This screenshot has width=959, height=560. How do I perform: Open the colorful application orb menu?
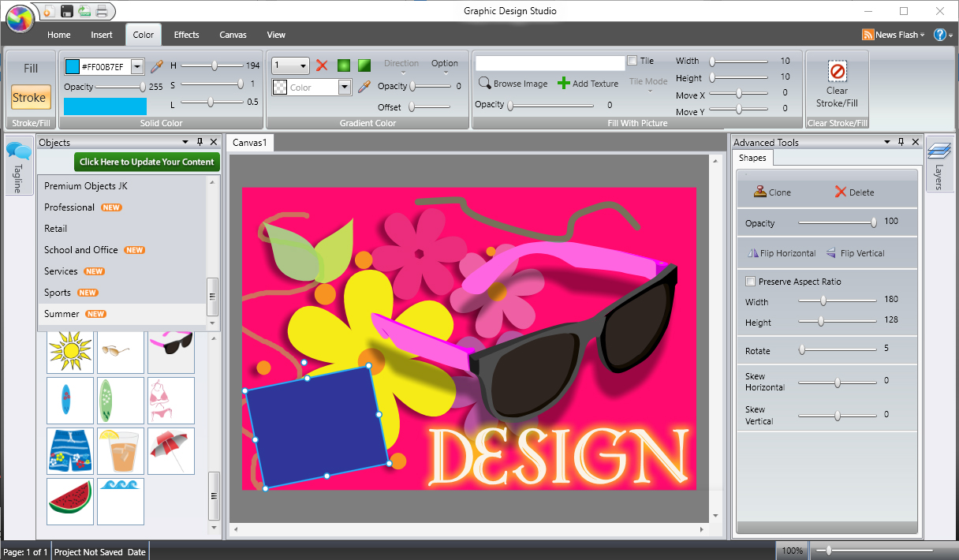[x=20, y=18]
